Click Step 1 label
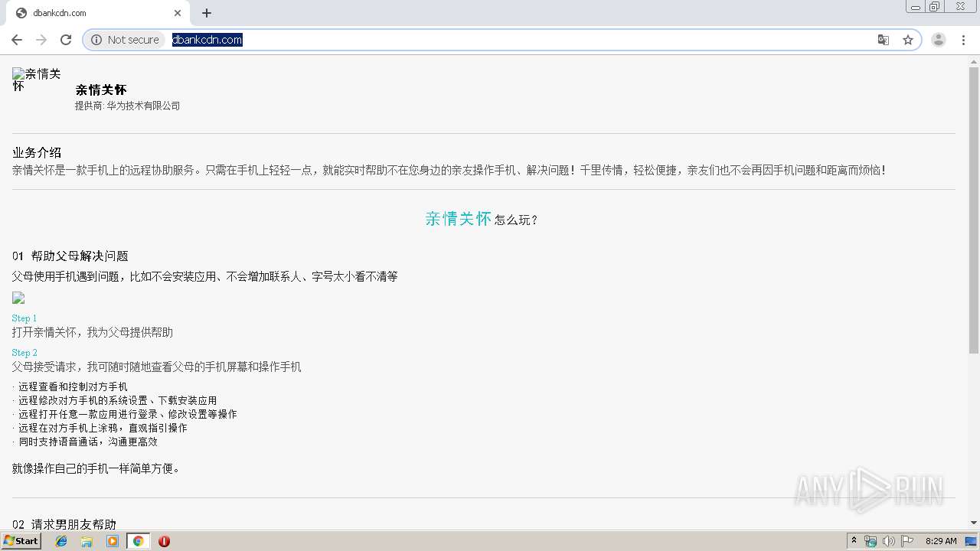 tap(24, 318)
